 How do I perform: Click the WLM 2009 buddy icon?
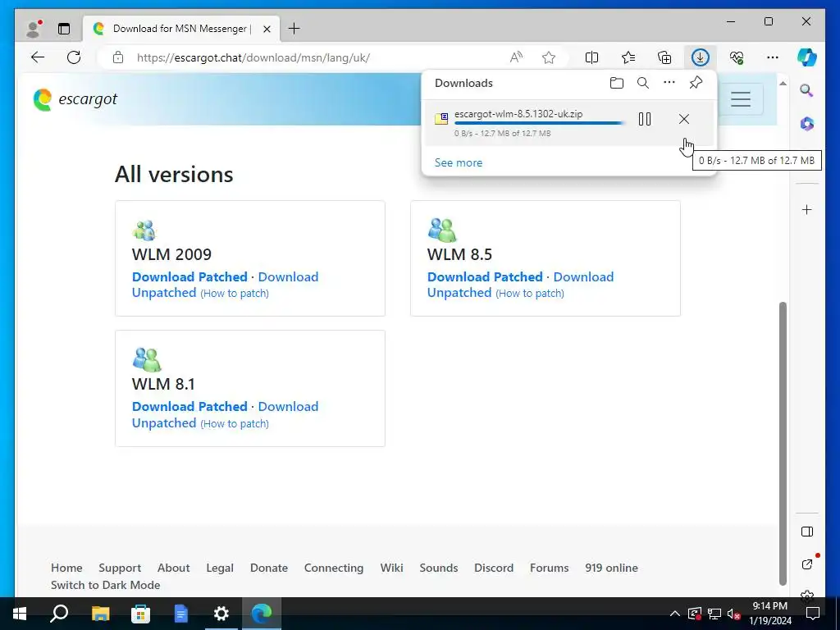click(x=144, y=231)
